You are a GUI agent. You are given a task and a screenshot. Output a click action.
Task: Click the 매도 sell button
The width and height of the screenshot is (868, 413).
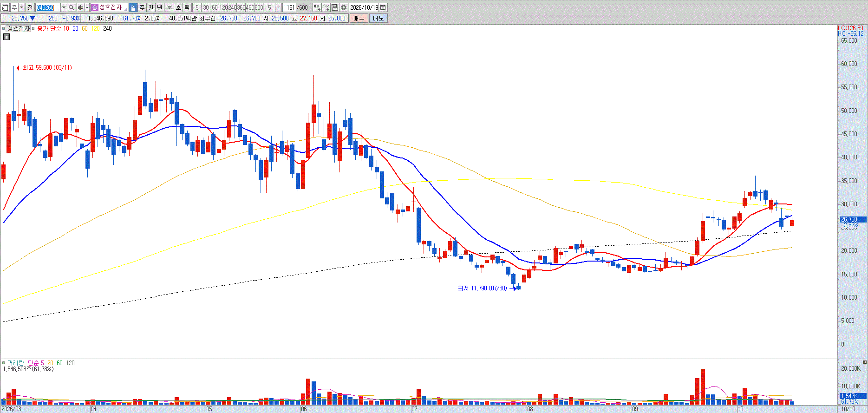pyautogui.click(x=378, y=18)
